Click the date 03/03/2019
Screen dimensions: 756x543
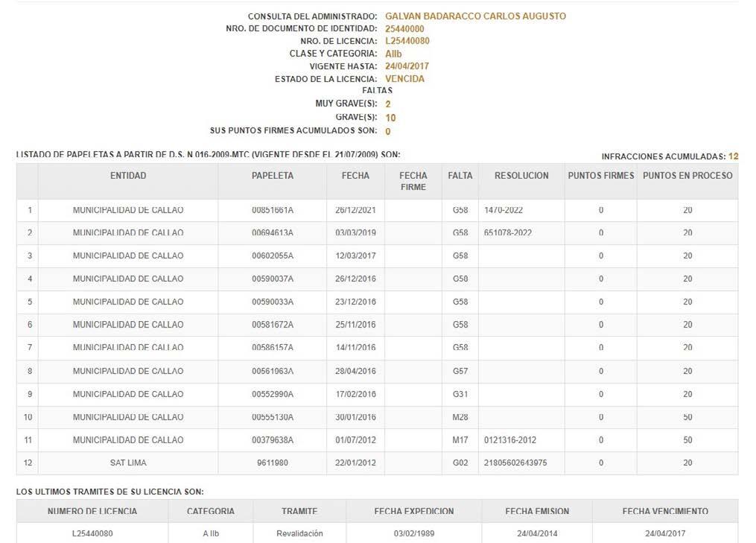(355, 233)
